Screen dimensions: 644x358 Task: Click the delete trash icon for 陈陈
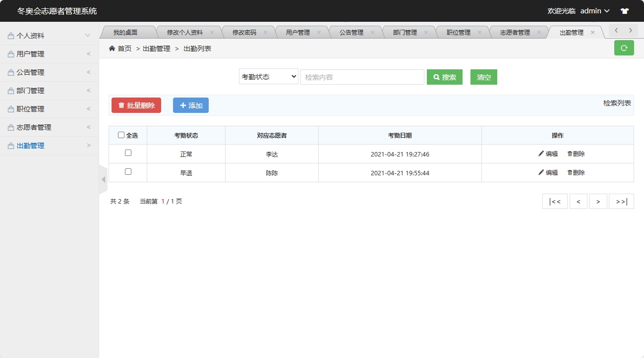click(570, 172)
